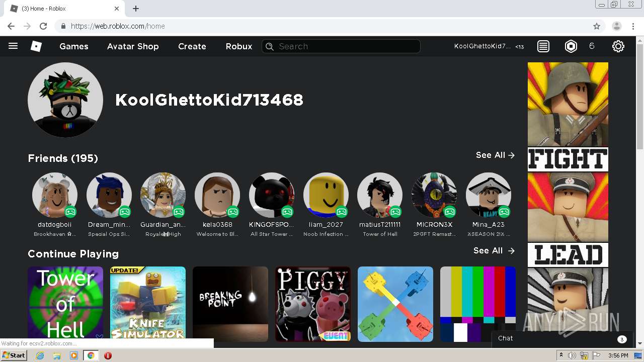Open the hamburger navigation menu
This screenshot has height=362, width=644.
[13, 46]
